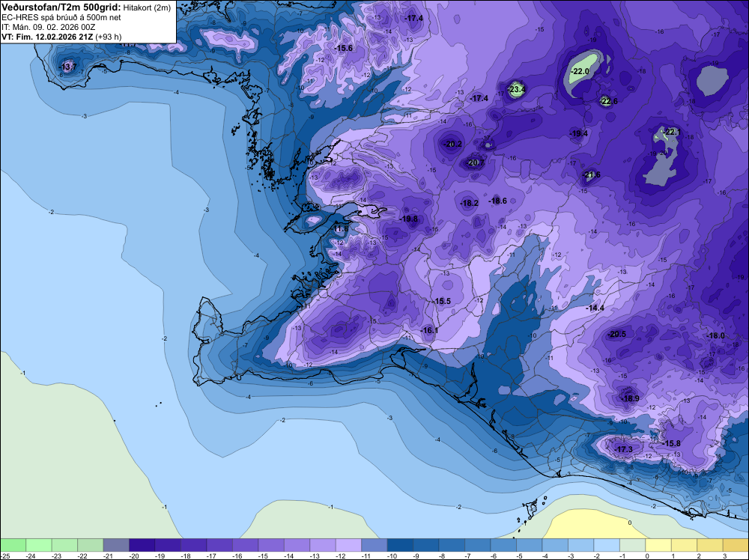Click the pale yellow legend swatch labelled 0

658,545
